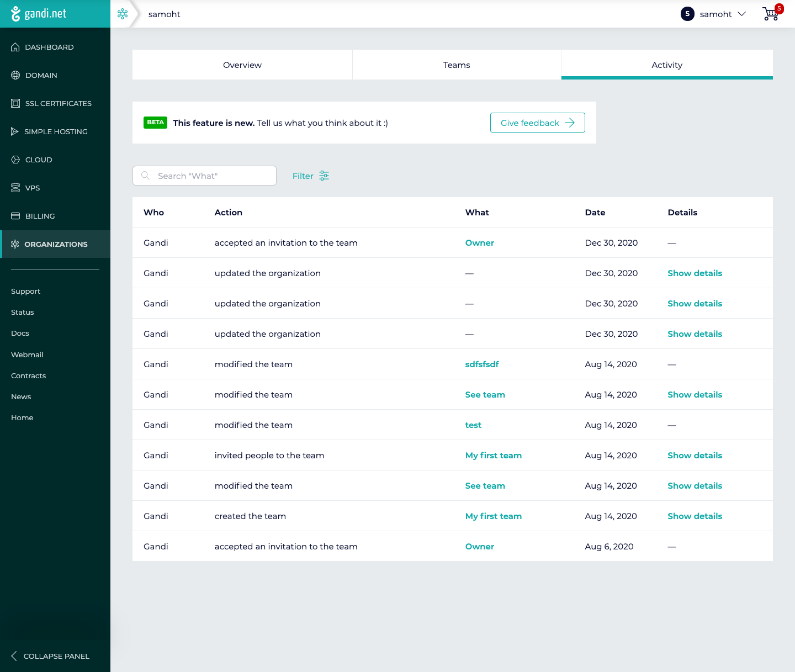Open the test team link
The height and width of the screenshot is (672, 795).
point(473,425)
